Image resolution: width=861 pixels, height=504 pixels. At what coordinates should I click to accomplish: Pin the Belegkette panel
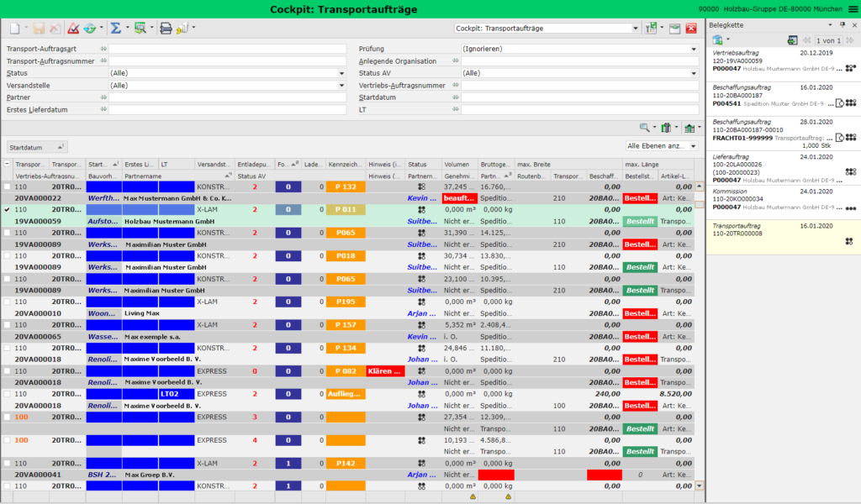tap(843, 25)
